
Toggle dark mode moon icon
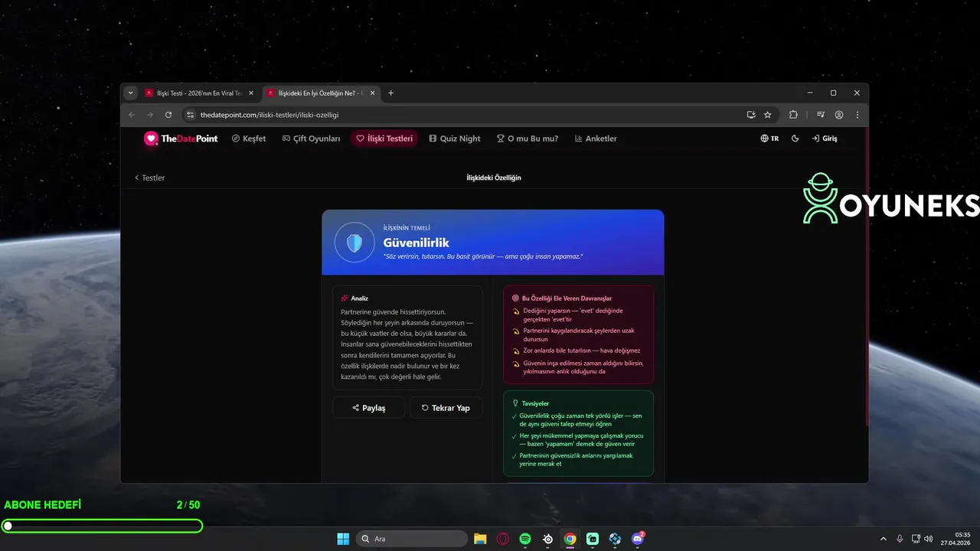(795, 139)
